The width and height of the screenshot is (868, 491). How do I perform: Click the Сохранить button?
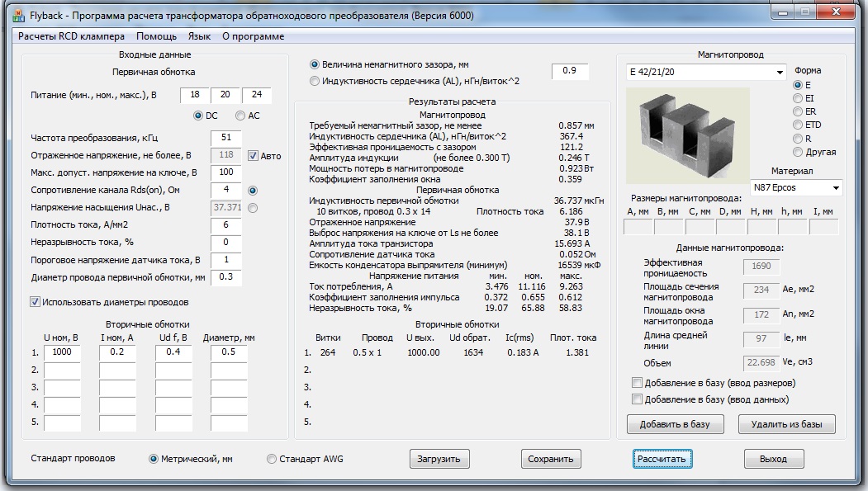[x=551, y=459]
